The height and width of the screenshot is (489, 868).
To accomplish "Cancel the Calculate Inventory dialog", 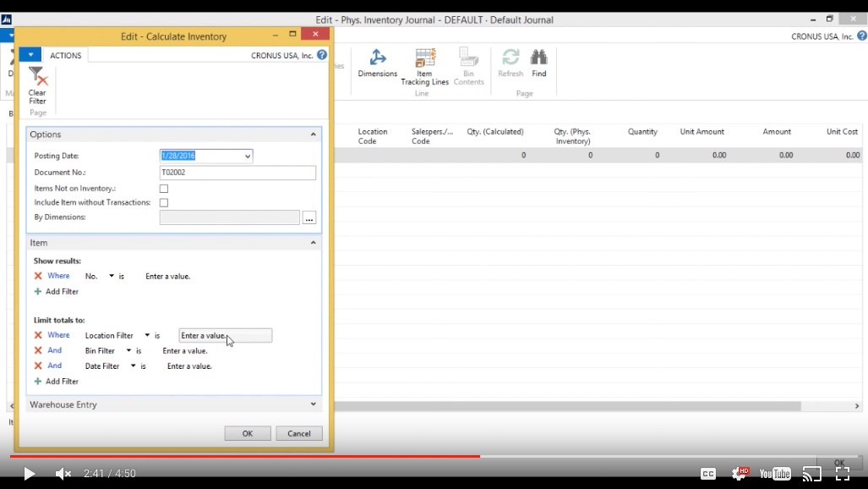I will click(x=299, y=433).
